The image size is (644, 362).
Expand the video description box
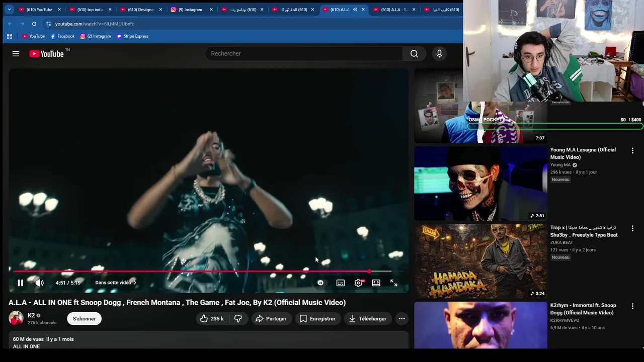click(208, 340)
